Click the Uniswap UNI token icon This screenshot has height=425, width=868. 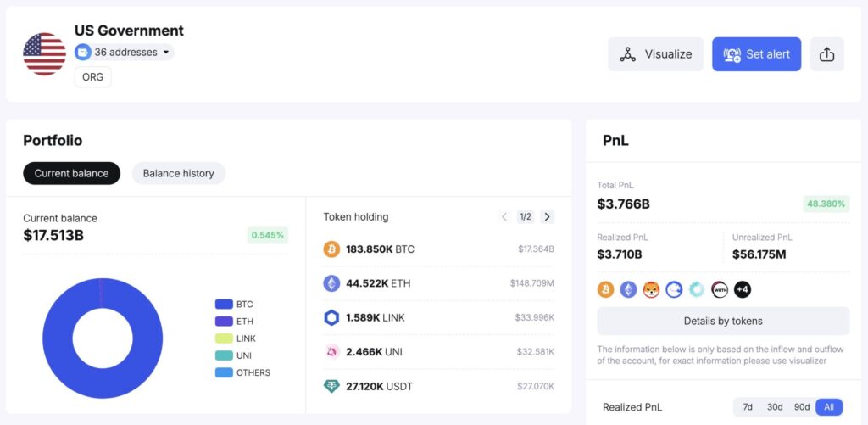click(x=331, y=351)
